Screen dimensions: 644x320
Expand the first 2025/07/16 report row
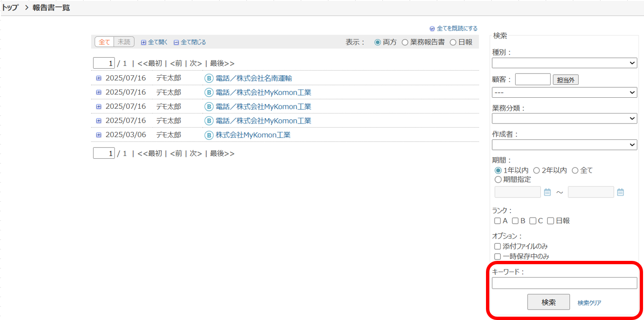(x=99, y=78)
